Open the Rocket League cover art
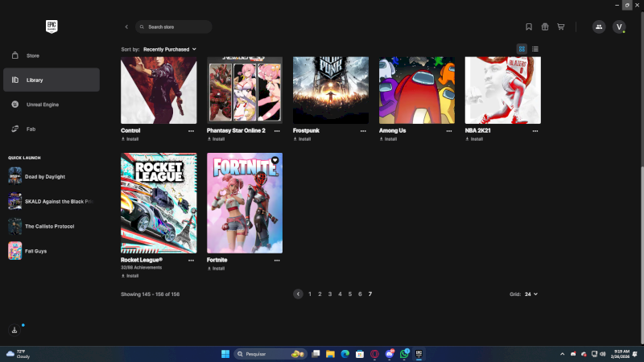The height and width of the screenshot is (362, 644). 159,204
